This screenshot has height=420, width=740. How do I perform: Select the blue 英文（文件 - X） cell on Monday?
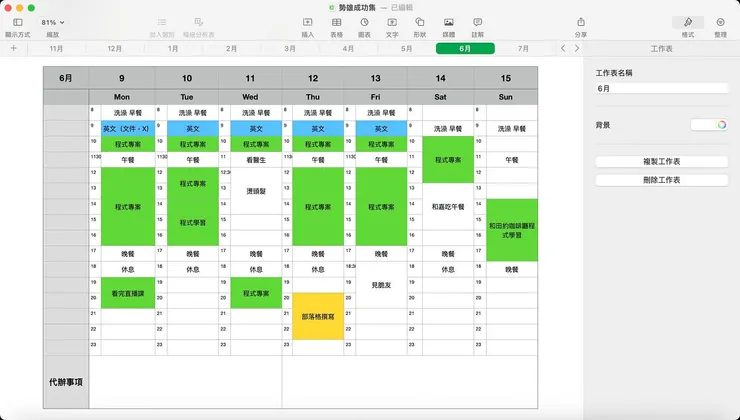(128, 128)
